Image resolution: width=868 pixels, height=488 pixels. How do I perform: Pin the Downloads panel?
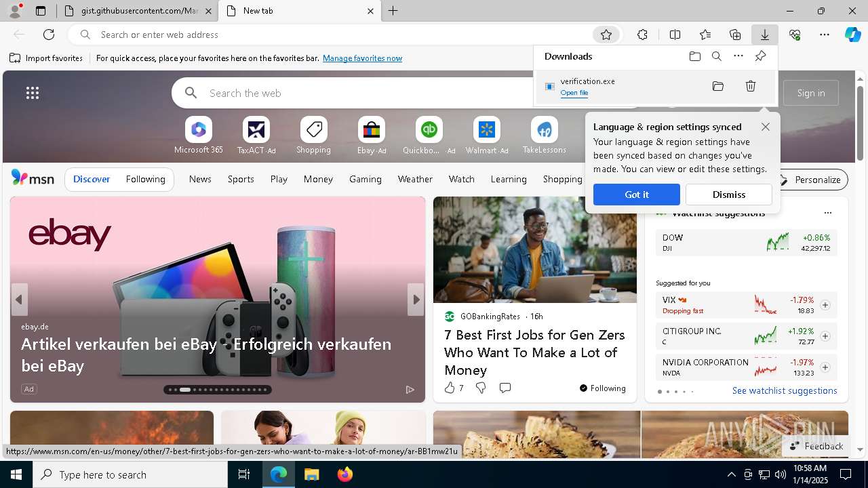[x=760, y=56]
